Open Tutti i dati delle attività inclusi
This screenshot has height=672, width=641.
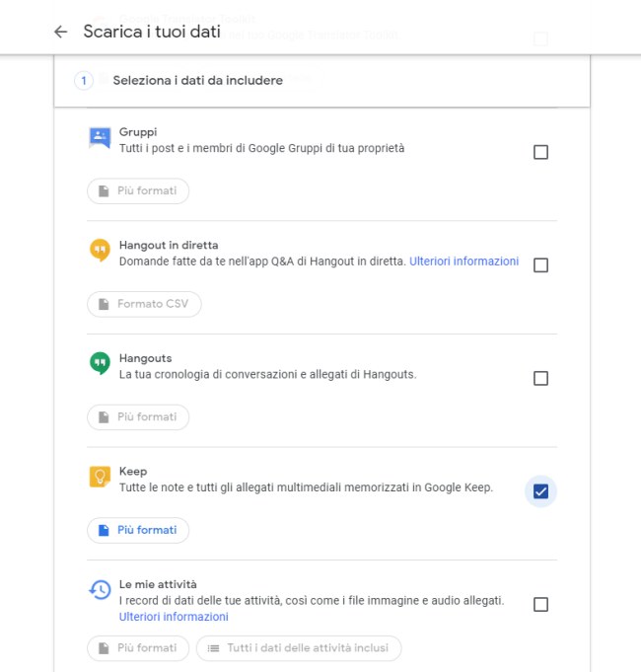pyautogui.click(x=299, y=648)
